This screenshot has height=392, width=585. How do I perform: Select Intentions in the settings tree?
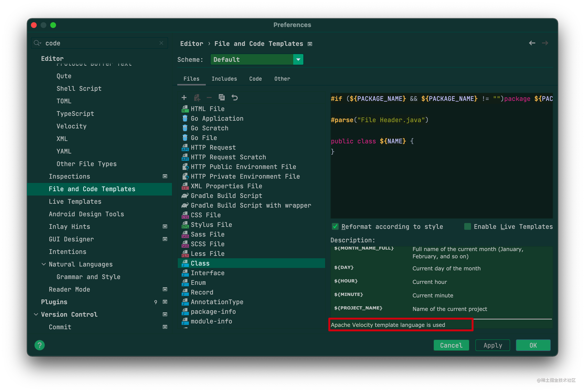click(x=68, y=252)
